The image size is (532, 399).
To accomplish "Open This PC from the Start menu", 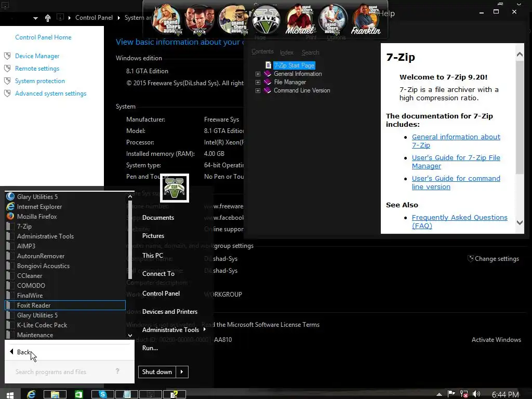I will pos(153,255).
